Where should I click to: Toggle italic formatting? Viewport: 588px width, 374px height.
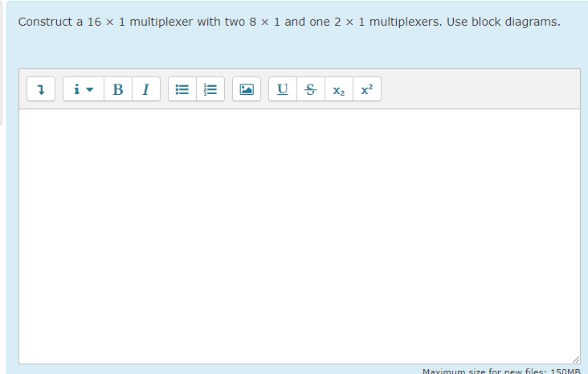tap(146, 89)
